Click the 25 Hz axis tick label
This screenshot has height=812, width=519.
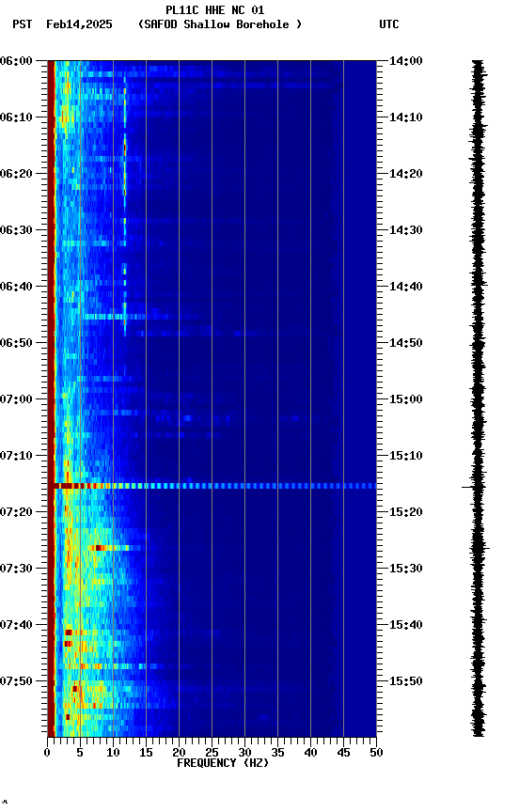pos(212,754)
